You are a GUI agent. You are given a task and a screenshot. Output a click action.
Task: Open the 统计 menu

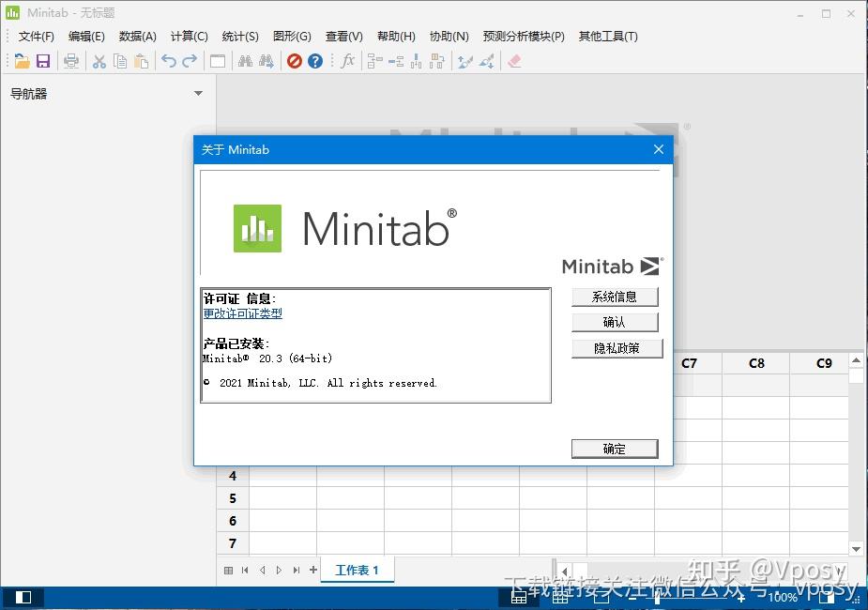[x=240, y=37]
